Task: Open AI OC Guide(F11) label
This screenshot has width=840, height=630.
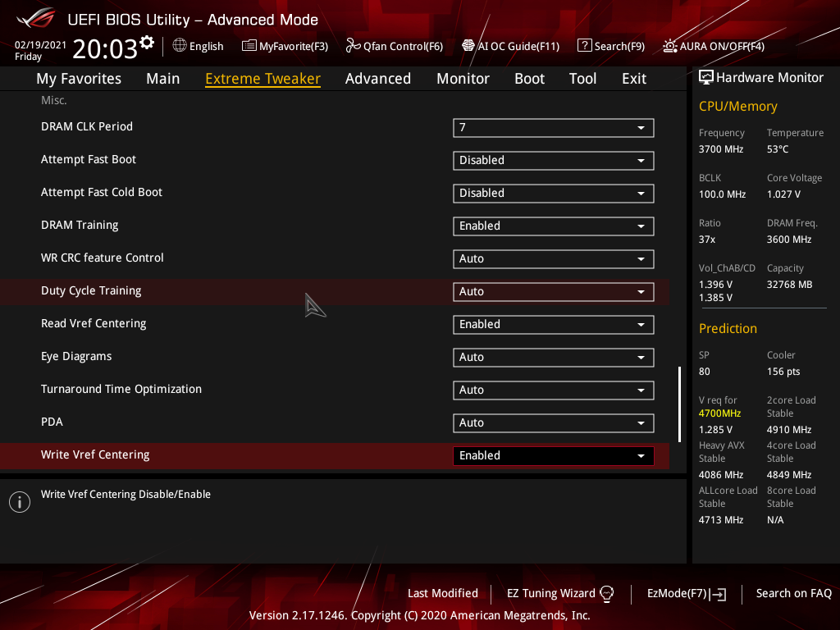Action: coord(518,47)
